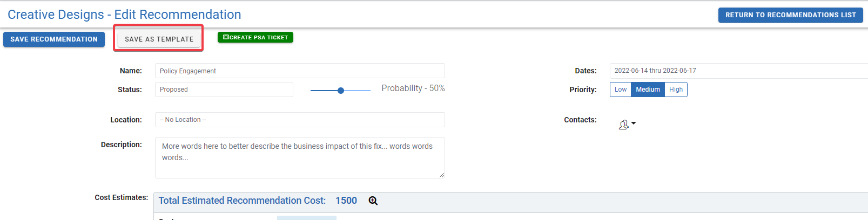Click the description resize handle corner
Viewport: 868px width, 220px height.
pyautogui.click(x=442, y=175)
